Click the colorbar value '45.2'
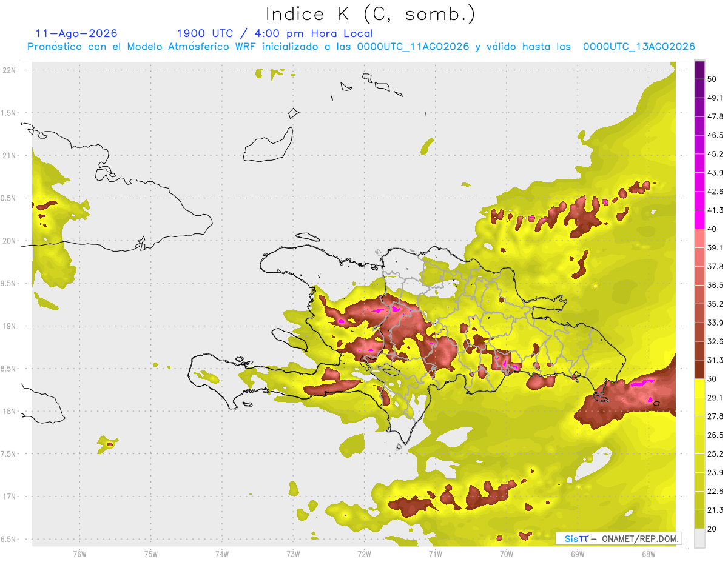This screenshot has width=728, height=562. (715, 154)
